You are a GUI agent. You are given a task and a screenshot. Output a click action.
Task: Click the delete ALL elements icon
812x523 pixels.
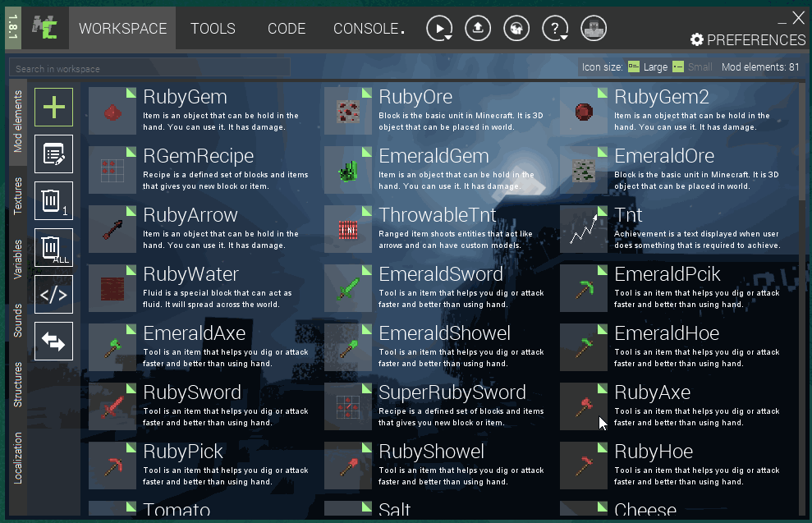click(54, 247)
